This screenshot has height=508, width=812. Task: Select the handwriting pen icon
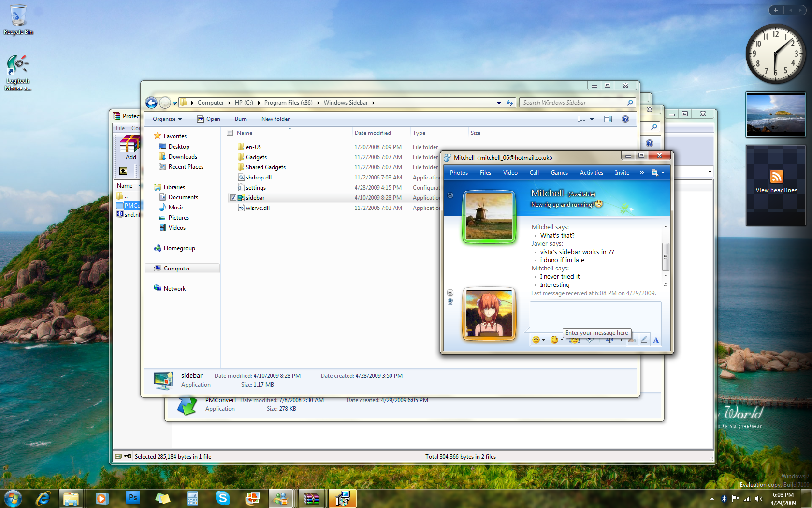pos(644,340)
